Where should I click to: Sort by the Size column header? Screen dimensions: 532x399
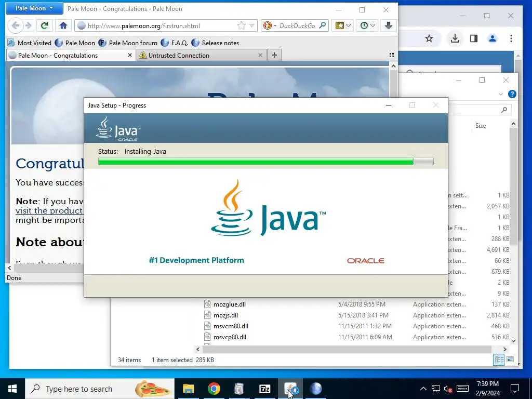coord(481,126)
